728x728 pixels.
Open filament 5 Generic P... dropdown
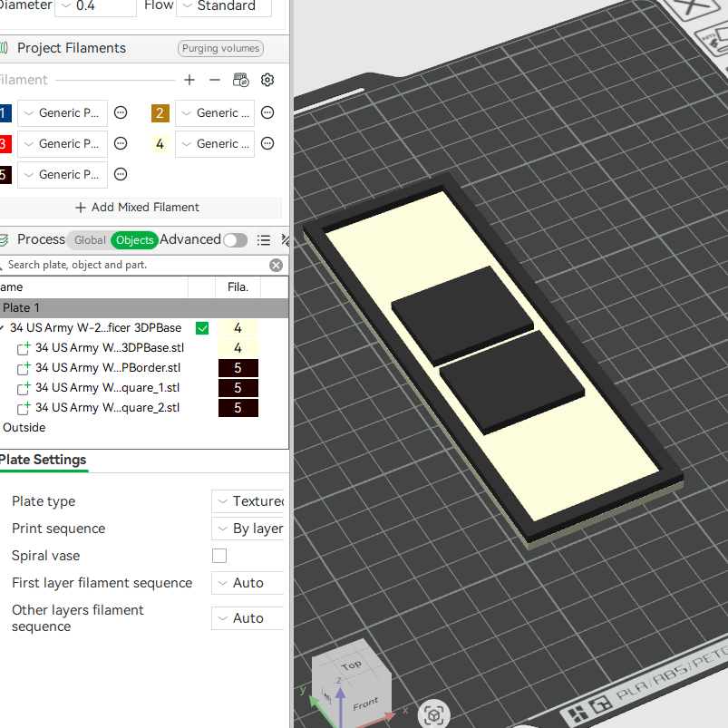(x=63, y=175)
